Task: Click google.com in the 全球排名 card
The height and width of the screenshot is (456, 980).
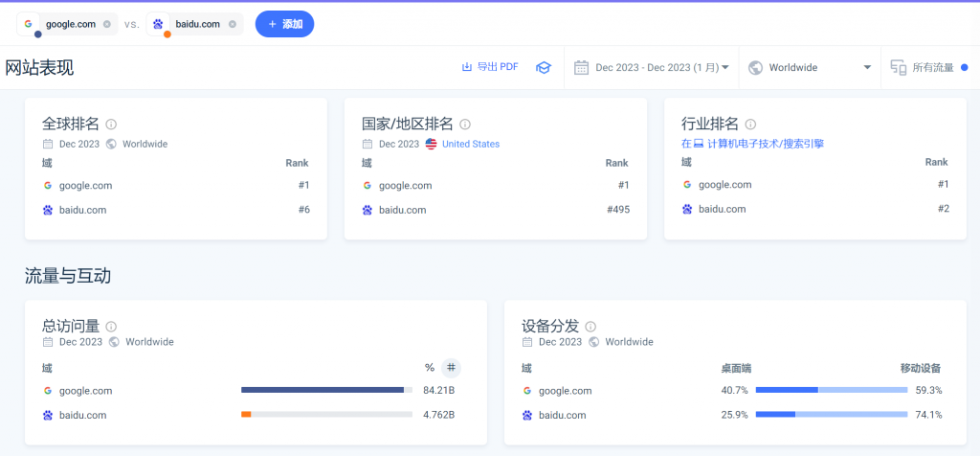Action: [x=85, y=185]
